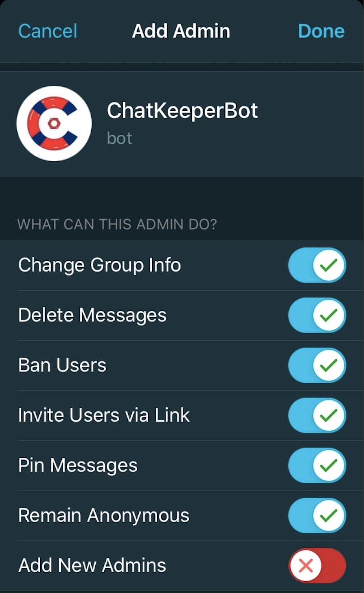Toggle the Ban Users switch

click(x=317, y=365)
